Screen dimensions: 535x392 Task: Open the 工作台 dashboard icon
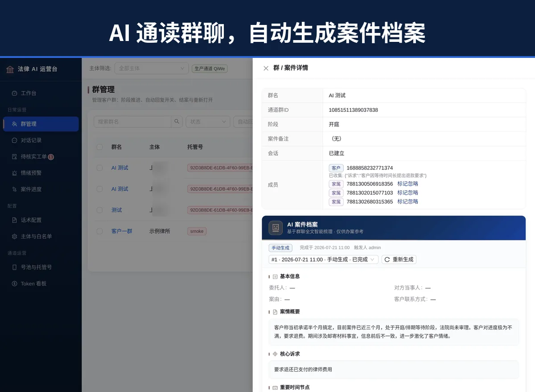(14, 93)
